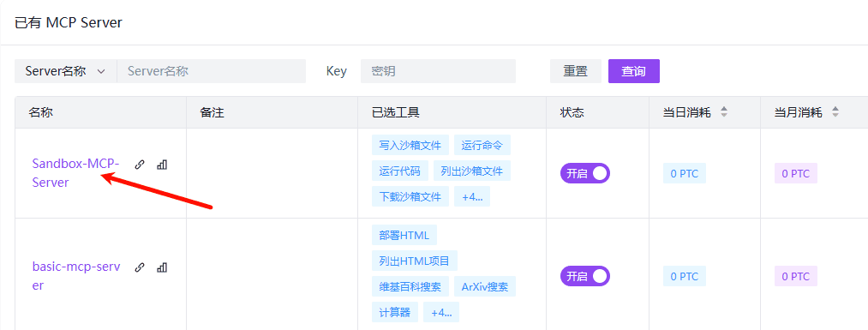Toggle 开启 switch for Sandbox-MCP-Server
The image size is (868, 330).
584,173
